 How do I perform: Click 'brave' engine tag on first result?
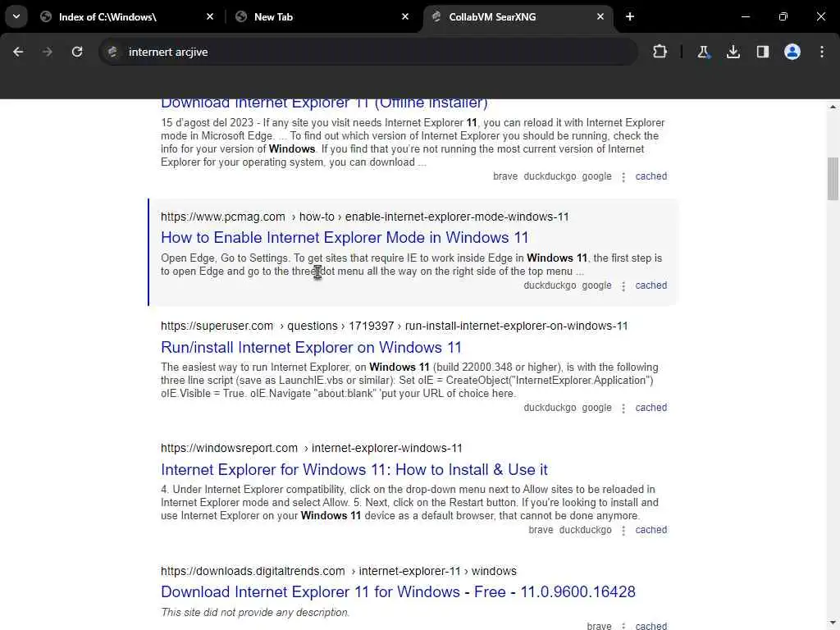click(505, 176)
